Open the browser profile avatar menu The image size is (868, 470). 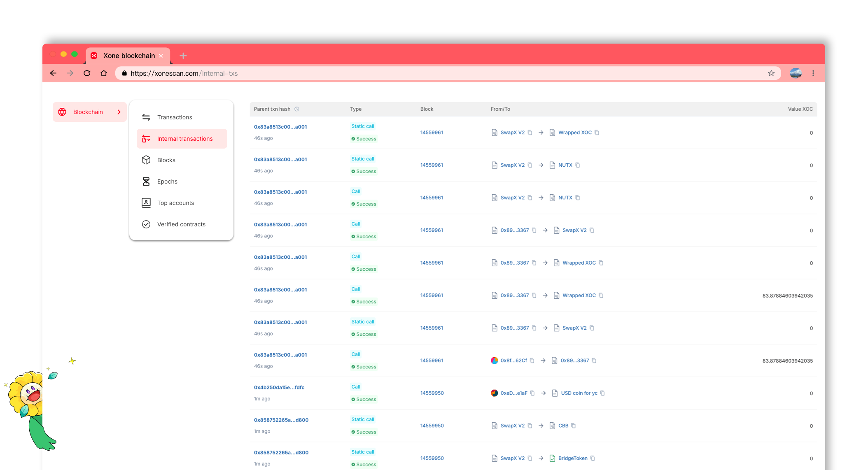pyautogui.click(x=796, y=73)
